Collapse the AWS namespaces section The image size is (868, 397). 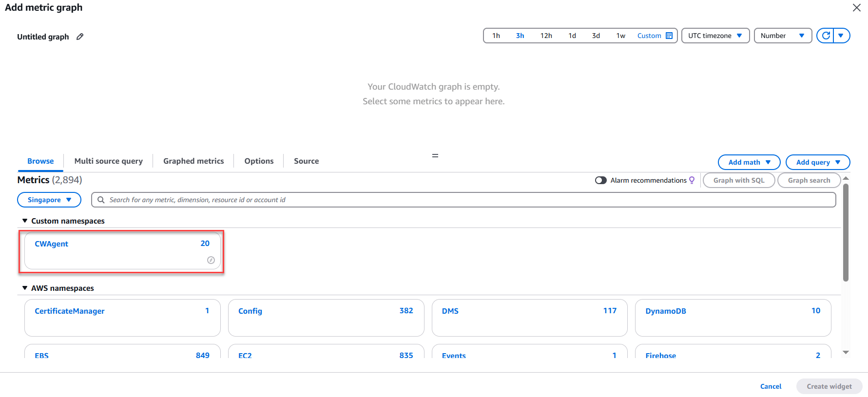[25, 288]
